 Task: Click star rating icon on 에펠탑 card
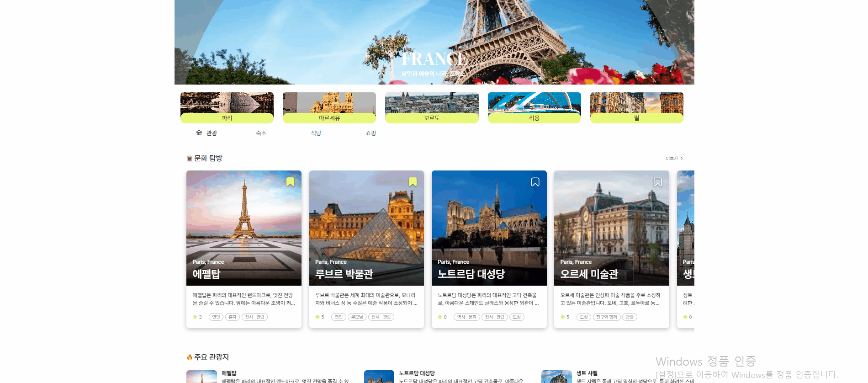pos(195,317)
